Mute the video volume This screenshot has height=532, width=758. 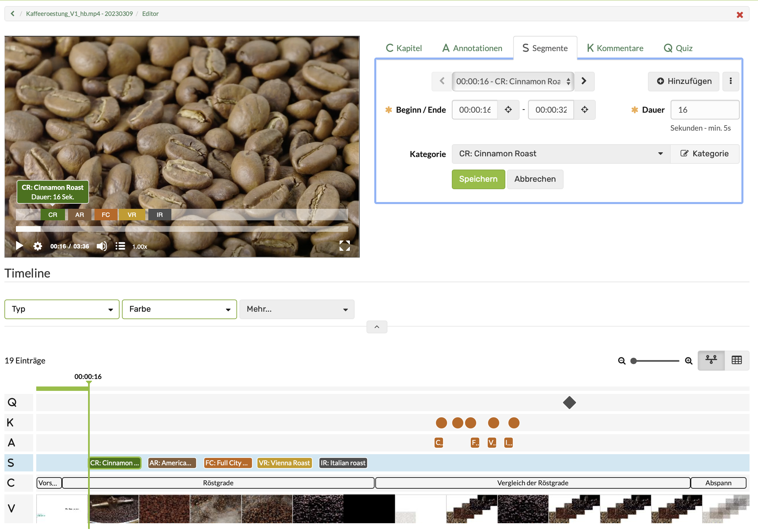pyautogui.click(x=101, y=246)
